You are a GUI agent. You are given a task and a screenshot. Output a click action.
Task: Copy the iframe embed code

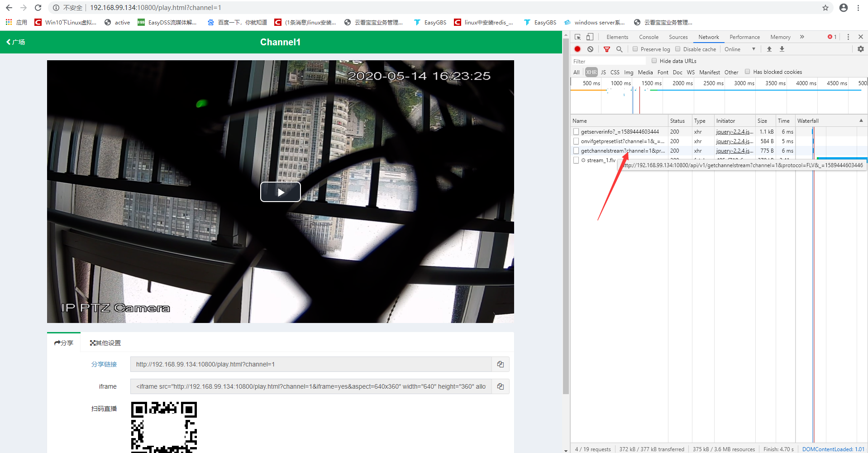point(501,386)
